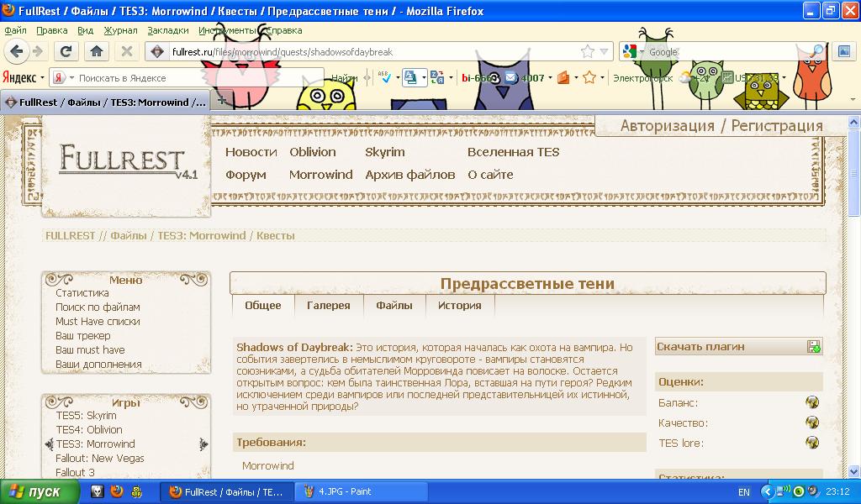This screenshot has height=504, width=861.
Task: Click the Квесты breadcrumb link
Action: (x=276, y=236)
